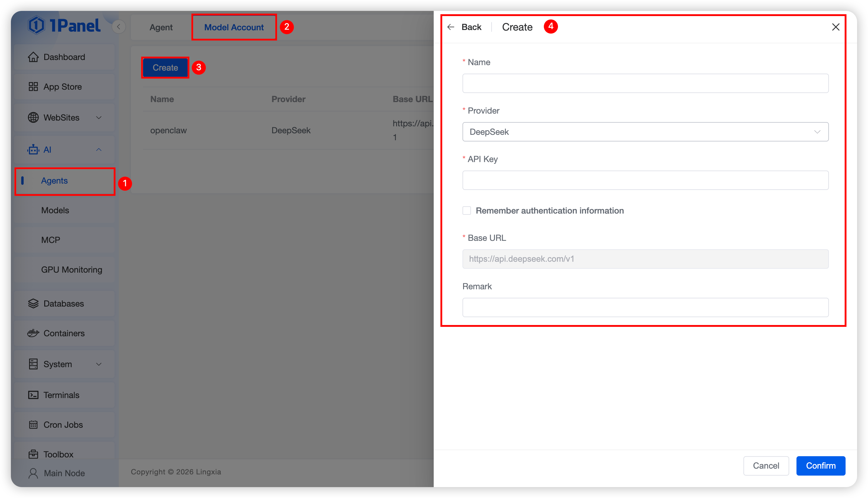Click the Toolbox briefcase icon
Image resolution: width=868 pixels, height=498 pixels.
pos(33,454)
